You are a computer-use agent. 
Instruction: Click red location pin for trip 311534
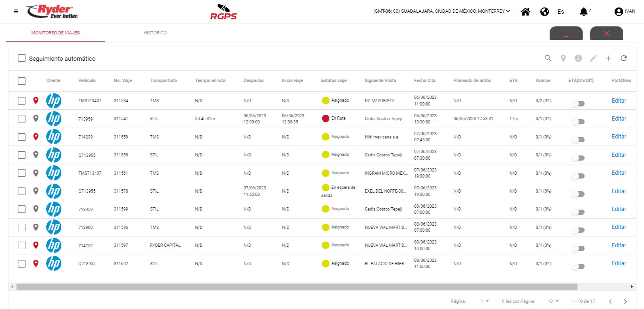[x=35, y=101]
